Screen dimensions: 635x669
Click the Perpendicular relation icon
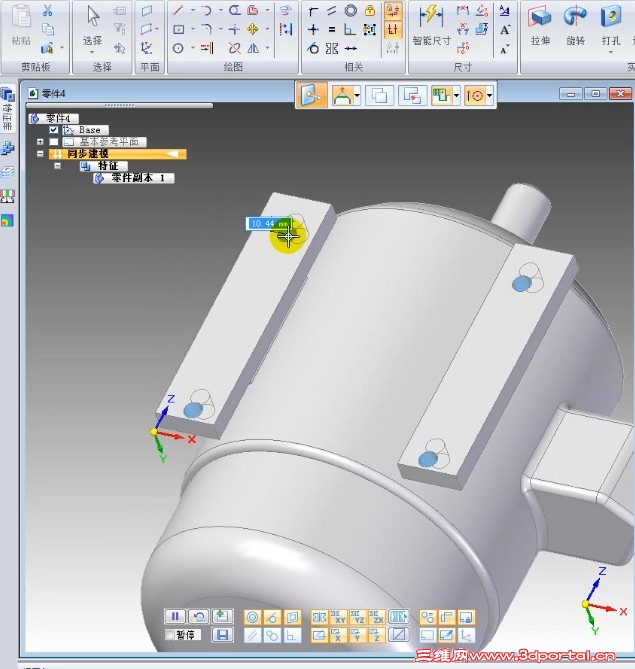click(351, 29)
